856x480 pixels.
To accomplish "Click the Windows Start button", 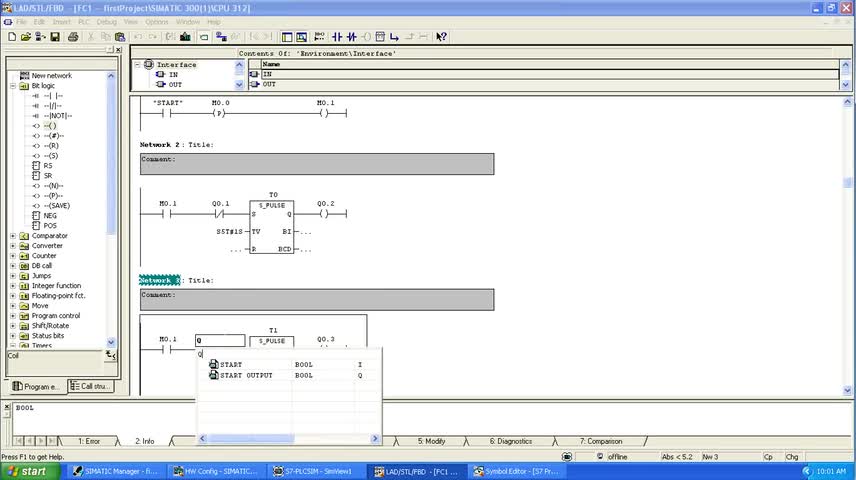I will pos(28,471).
